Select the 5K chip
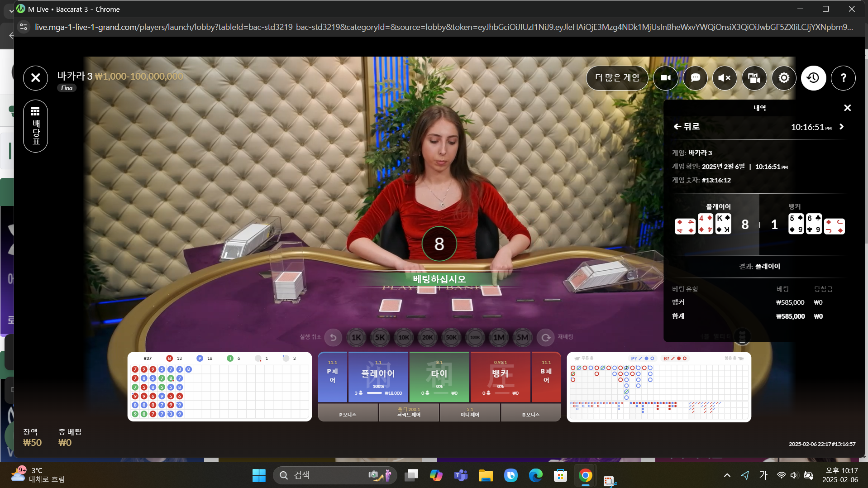Screen dimensions: 868x488 tap(380, 337)
